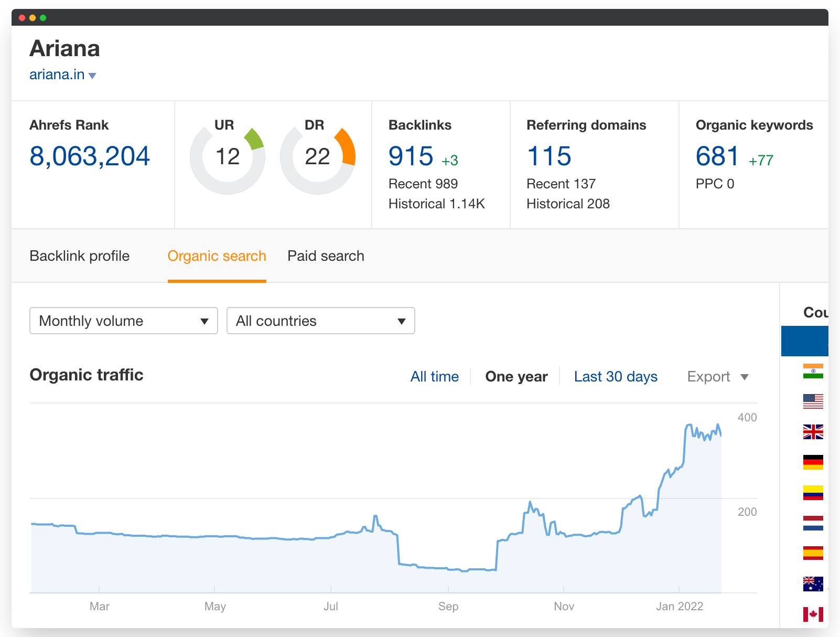Open the All countries dropdown

pyautogui.click(x=321, y=321)
